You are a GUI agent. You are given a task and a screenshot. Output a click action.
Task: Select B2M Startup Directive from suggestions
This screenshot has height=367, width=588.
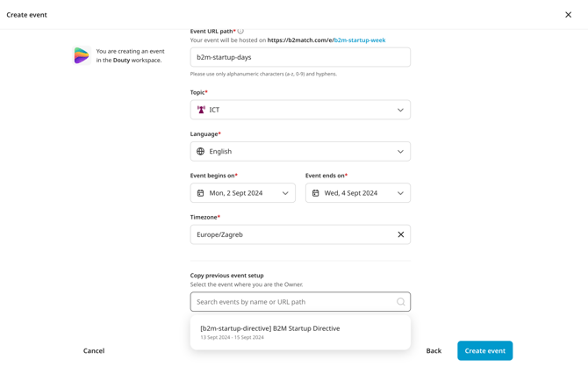point(300,332)
